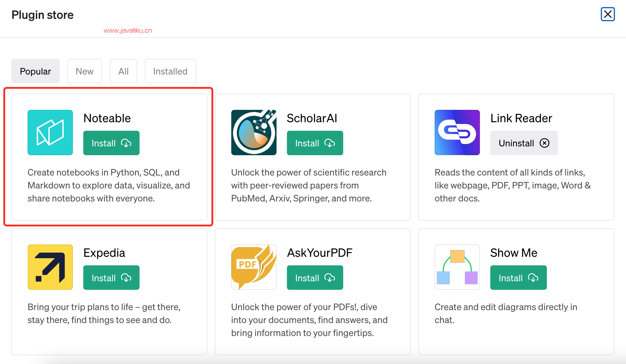
Task: Click the 'Create notebooks in Python' description
Action: [109, 185]
